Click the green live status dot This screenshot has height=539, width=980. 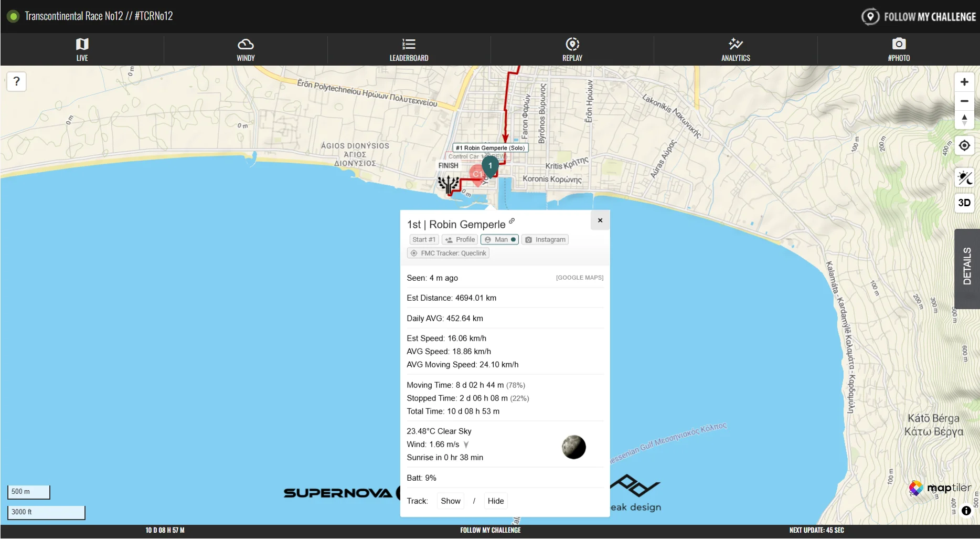click(x=14, y=16)
